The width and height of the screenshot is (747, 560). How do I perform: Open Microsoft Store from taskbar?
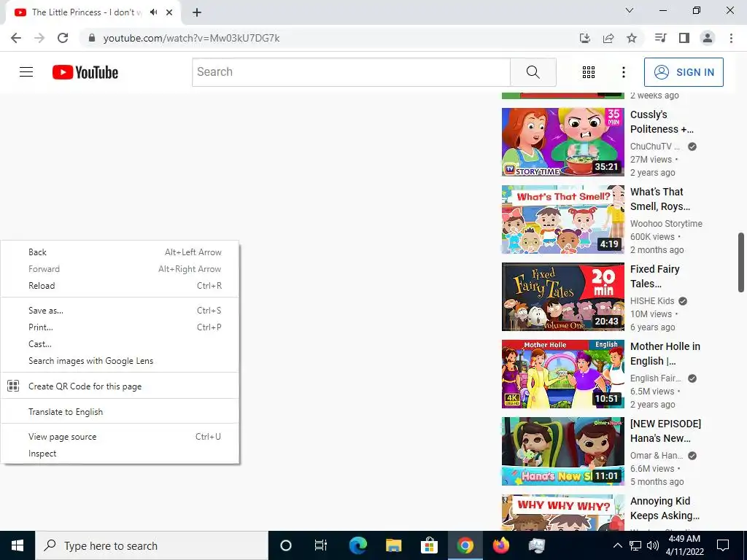(429, 545)
